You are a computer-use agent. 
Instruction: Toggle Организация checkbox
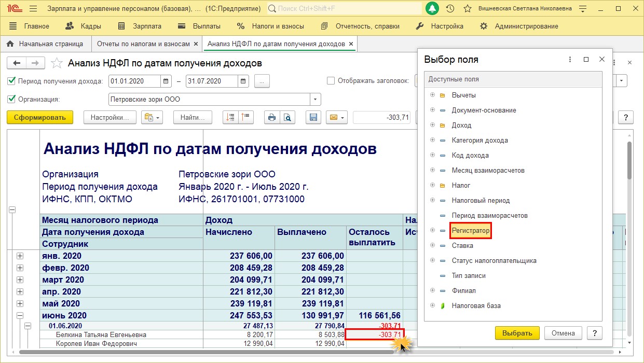tap(11, 99)
